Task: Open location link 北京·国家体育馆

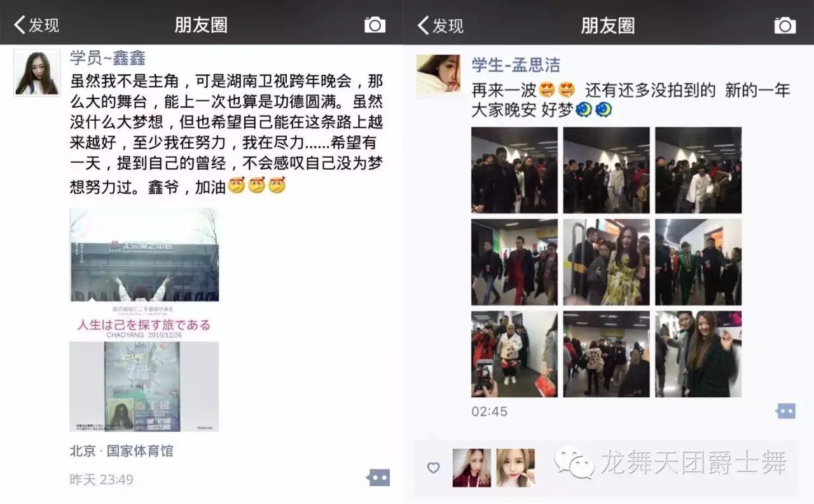Action: 121,451
